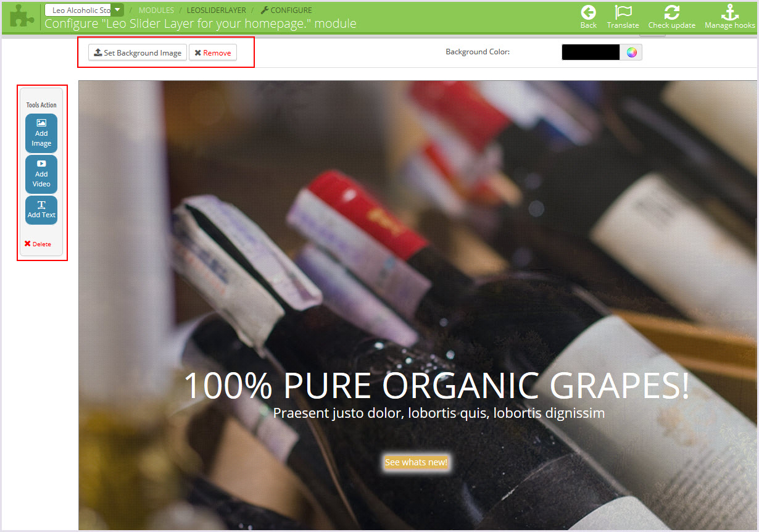Delete the selected layer
This screenshot has width=759, height=532.
pyautogui.click(x=38, y=244)
